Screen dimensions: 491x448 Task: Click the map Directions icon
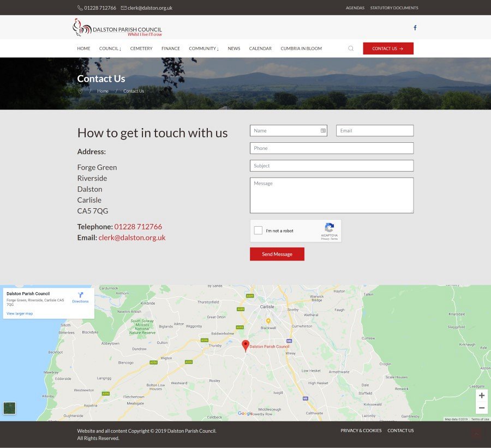click(x=80, y=295)
